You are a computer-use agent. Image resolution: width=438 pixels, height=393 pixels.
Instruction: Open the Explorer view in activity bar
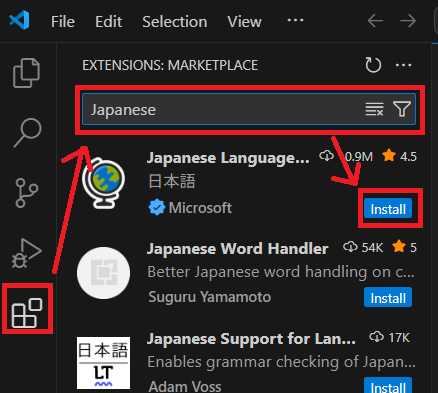[x=26, y=73]
